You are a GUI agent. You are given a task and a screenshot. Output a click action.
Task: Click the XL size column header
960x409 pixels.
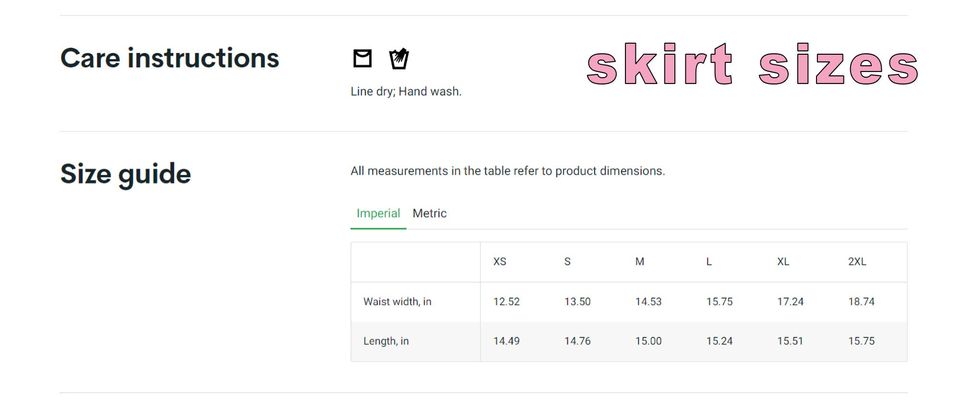783,262
